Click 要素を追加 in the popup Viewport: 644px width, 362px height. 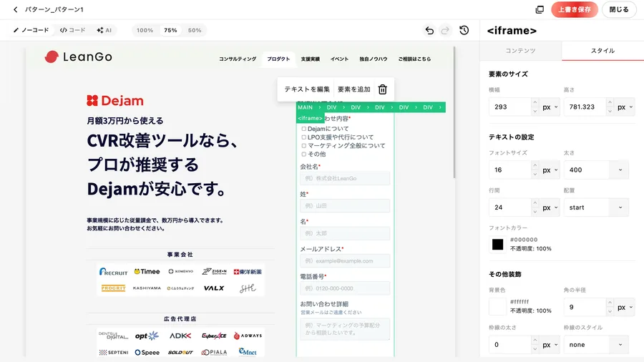pyautogui.click(x=354, y=89)
